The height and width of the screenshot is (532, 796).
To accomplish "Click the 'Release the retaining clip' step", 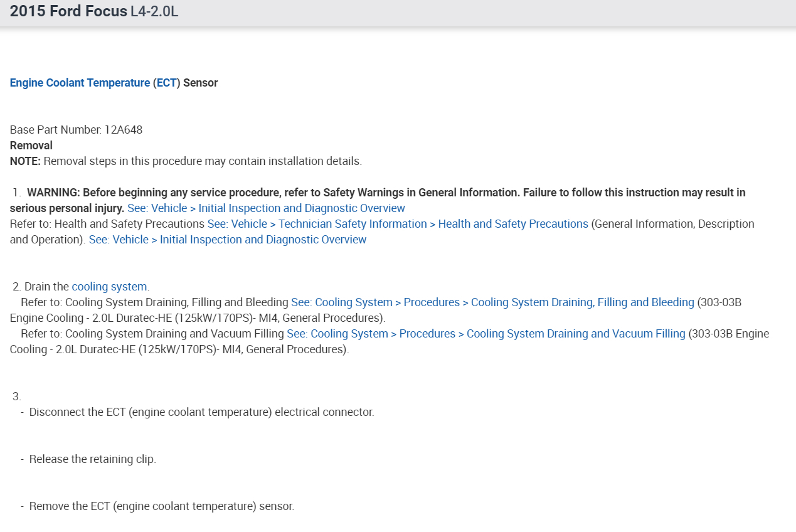I will (x=92, y=459).
